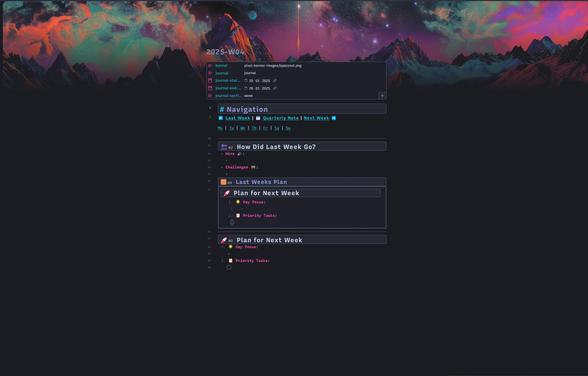Click the Last Week navigation icon

(x=221, y=118)
